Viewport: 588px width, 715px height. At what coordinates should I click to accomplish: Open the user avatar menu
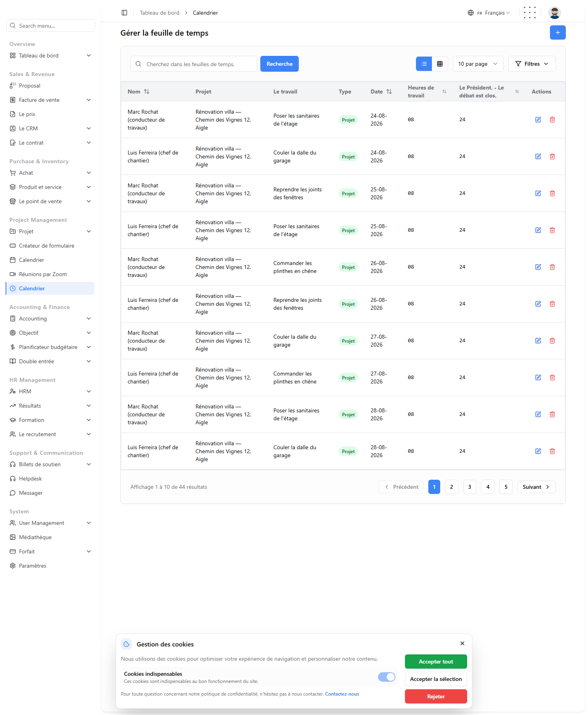[554, 13]
